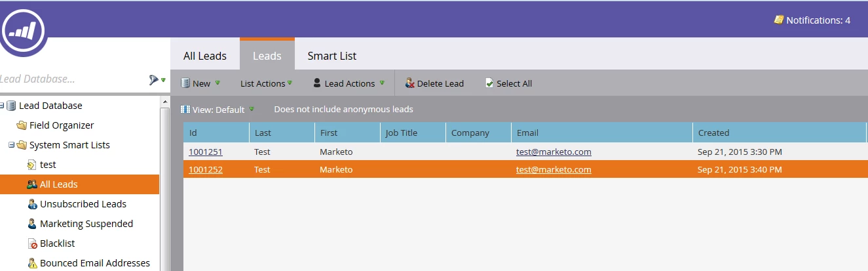The height and width of the screenshot is (271, 868).
Task: Expand the Lead Actions dropdown arrow
Action: 382,83
